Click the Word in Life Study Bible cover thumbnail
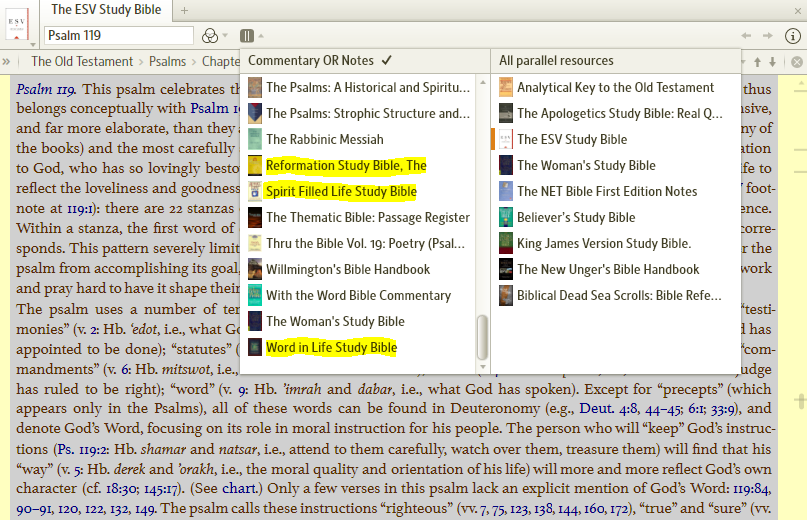The image size is (807, 520). point(255,348)
